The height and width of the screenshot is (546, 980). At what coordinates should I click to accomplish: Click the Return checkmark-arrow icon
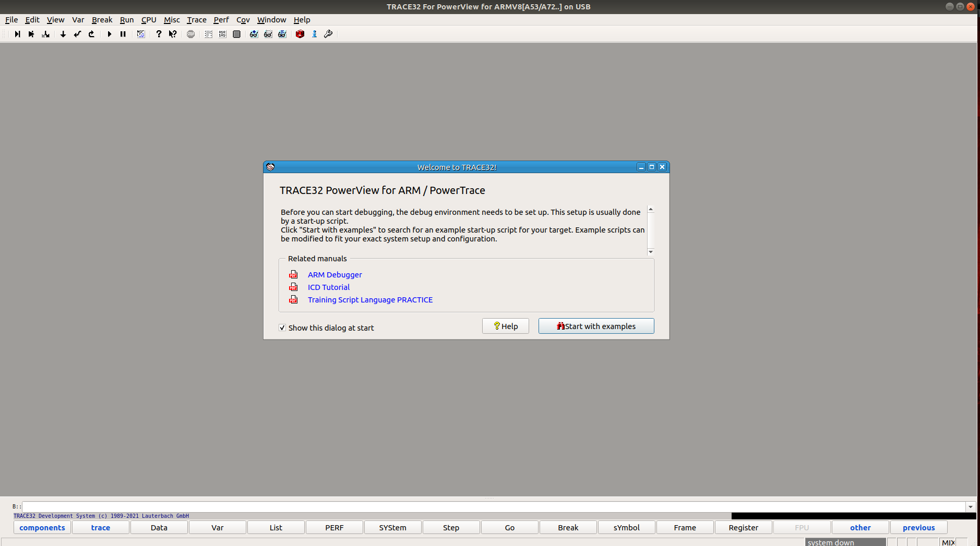[x=77, y=34]
